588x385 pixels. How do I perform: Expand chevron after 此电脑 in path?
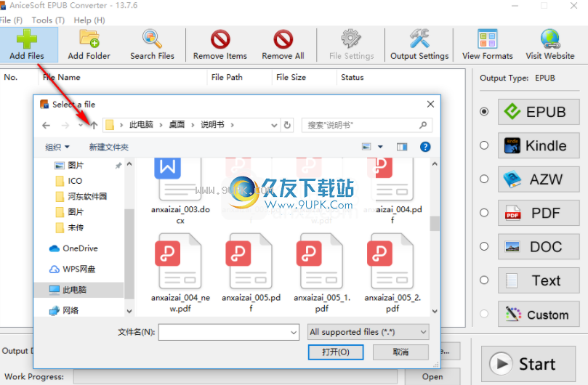(161, 125)
